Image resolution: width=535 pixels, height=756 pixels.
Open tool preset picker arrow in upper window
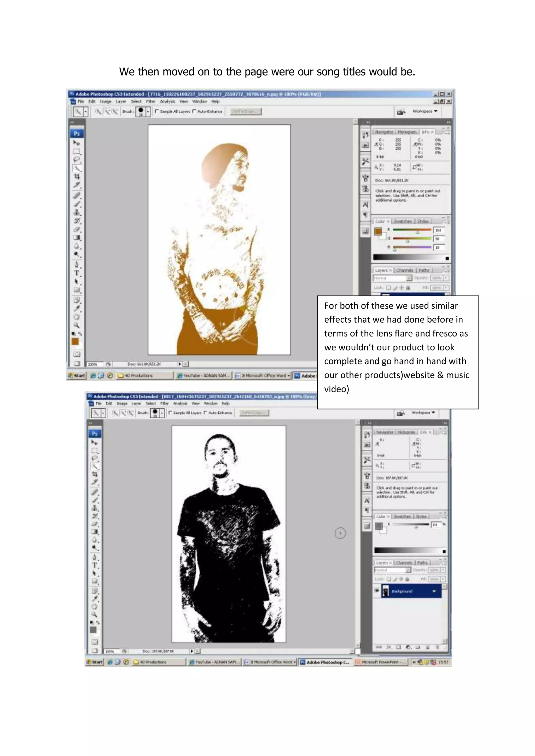86,112
